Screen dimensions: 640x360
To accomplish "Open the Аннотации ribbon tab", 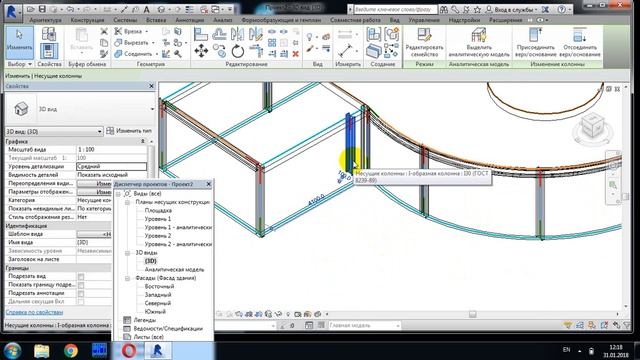I will point(189,20).
